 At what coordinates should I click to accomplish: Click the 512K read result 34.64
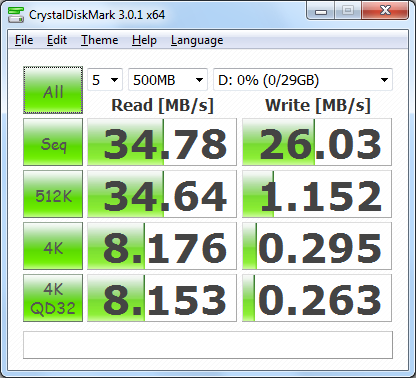point(162,194)
